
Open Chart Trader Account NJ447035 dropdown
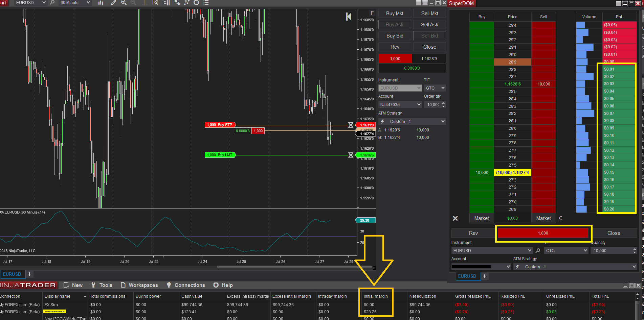pos(400,105)
